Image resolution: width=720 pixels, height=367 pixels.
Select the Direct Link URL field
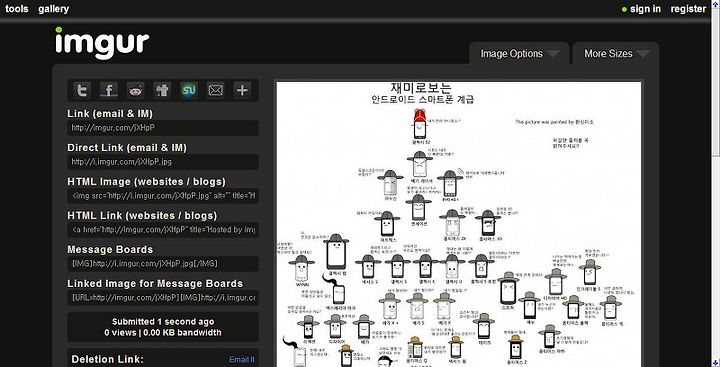pos(163,162)
